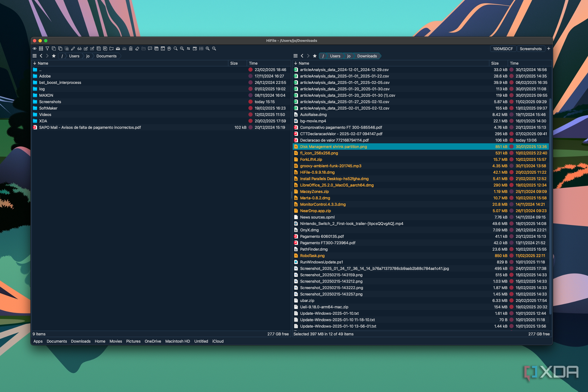
Task: Click the zoom in magnifier icon
Action: (x=207, y=49)
